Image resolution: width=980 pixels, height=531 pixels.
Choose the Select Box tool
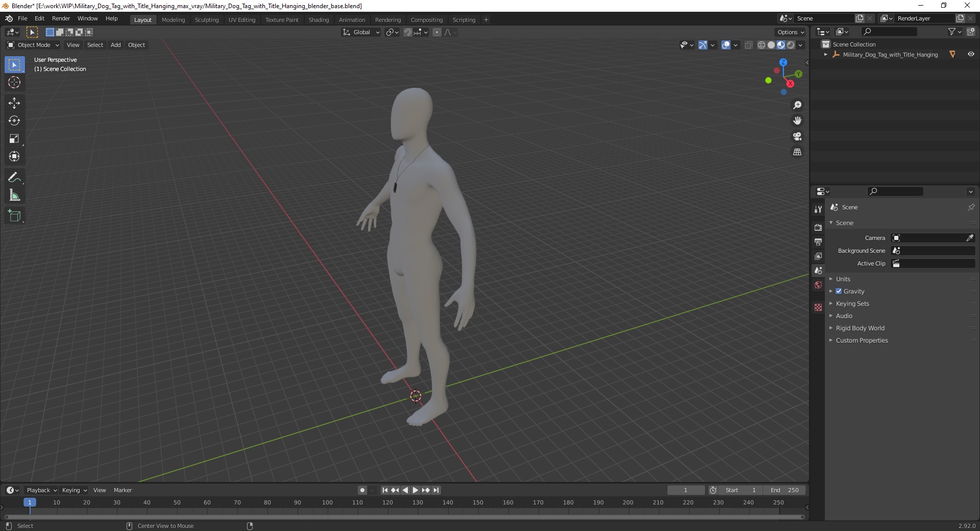[x=14, y=65]
